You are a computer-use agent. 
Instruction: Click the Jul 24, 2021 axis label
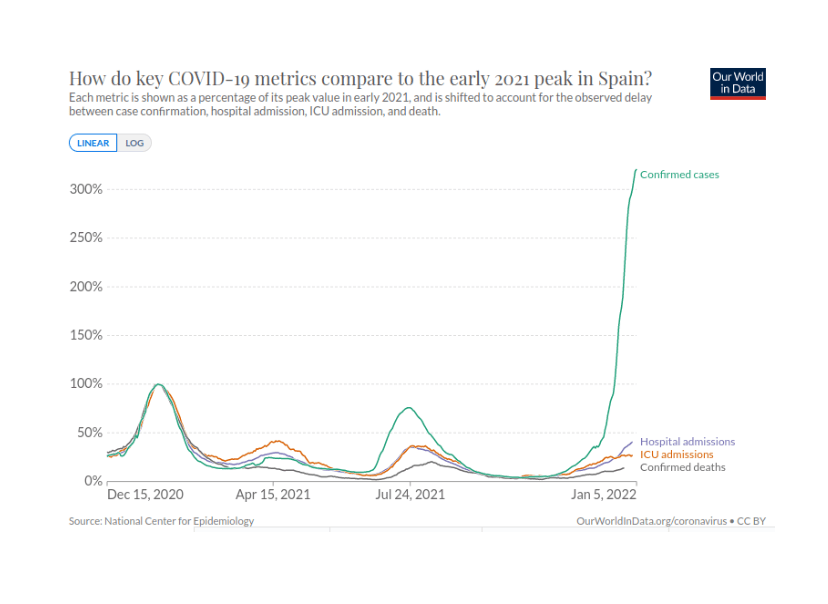click(x=410, y=495)
